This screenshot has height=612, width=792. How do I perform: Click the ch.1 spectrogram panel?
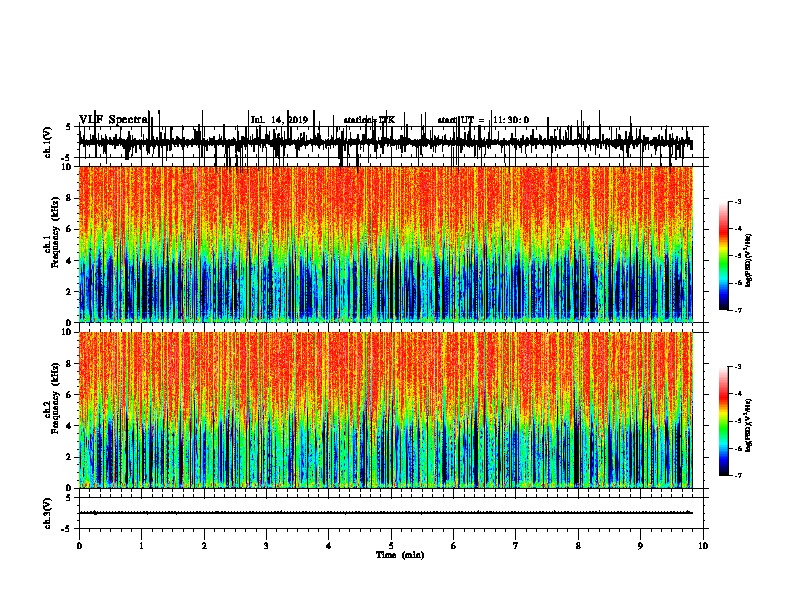(385, 244)
